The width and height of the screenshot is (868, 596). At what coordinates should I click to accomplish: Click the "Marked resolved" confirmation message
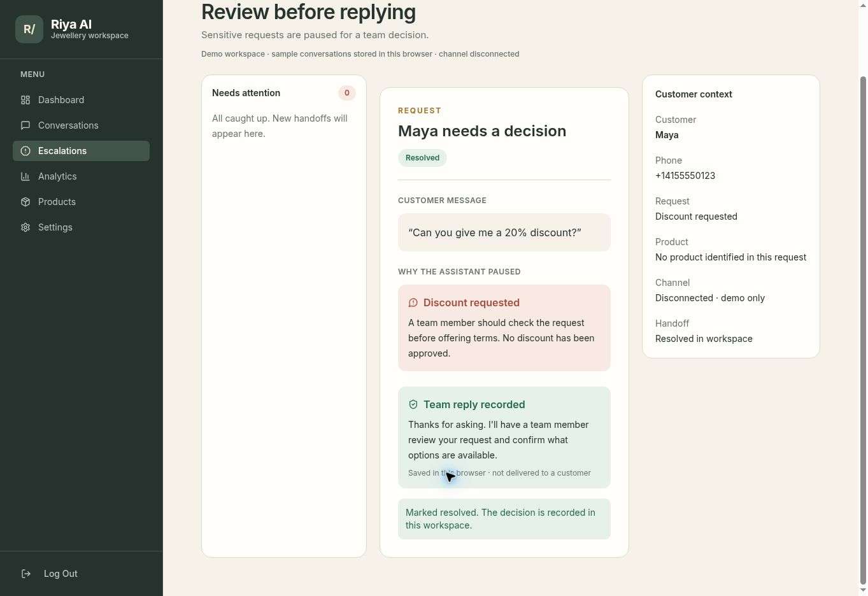point(504,519)
